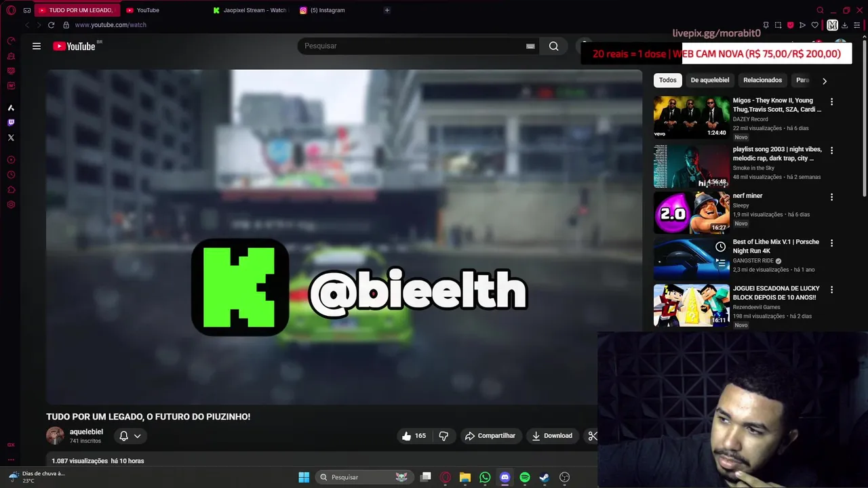The height and width of the screenshot is (488, 868).
Task: Click the YouTube search magnifier button
Action: click(x=554, y=46)
